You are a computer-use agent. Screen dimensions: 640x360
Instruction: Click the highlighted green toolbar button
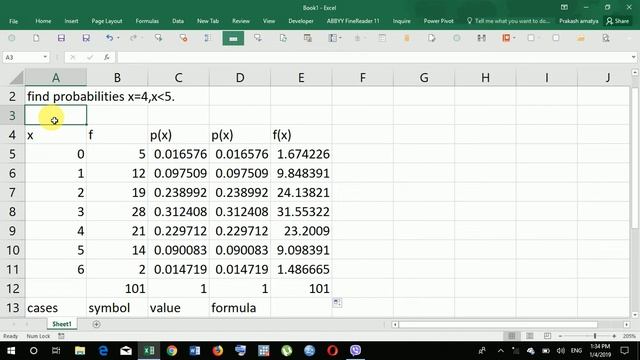coord(233,38)
